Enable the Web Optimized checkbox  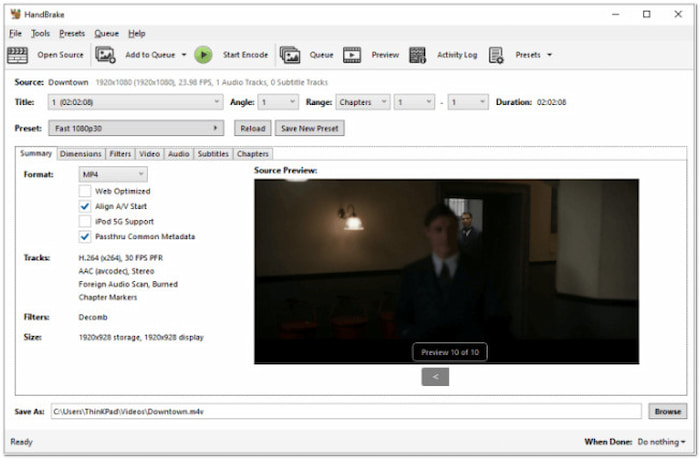(x=85, y=191)
